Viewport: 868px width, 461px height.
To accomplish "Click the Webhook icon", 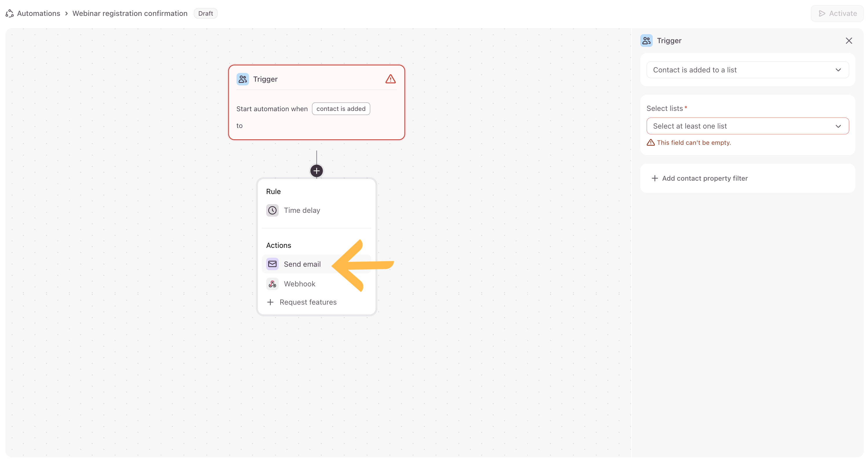I will (272, 284).
